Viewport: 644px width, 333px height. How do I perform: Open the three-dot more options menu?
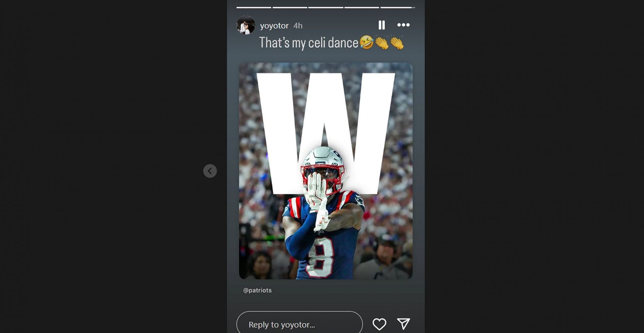(x=403, y=25)
